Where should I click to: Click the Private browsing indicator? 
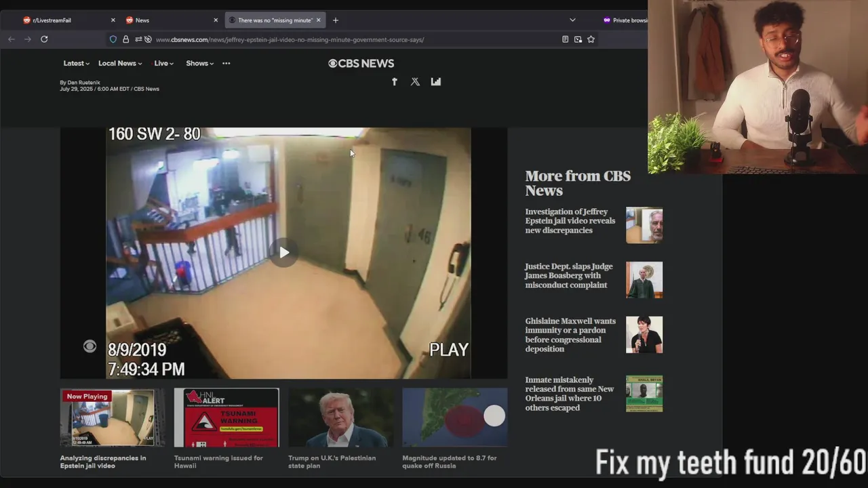tap(625, 20)
